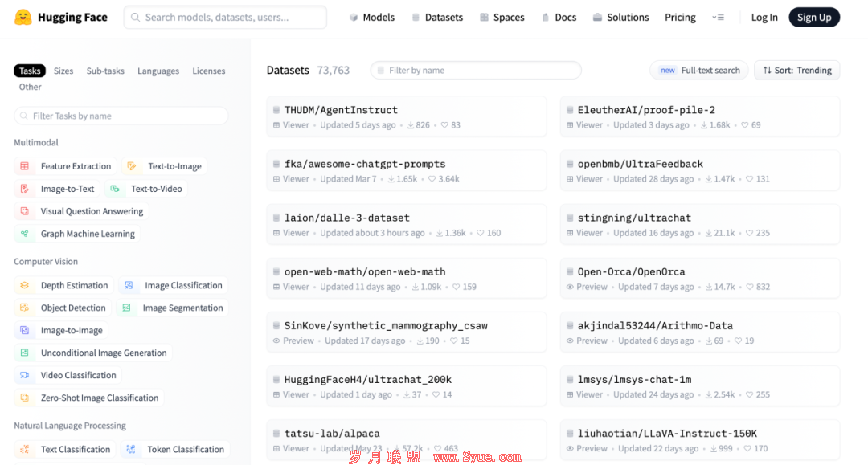This screenshot has width=868, height=465.
Task: Focus the Filter by name field
Action: [476, 70]
